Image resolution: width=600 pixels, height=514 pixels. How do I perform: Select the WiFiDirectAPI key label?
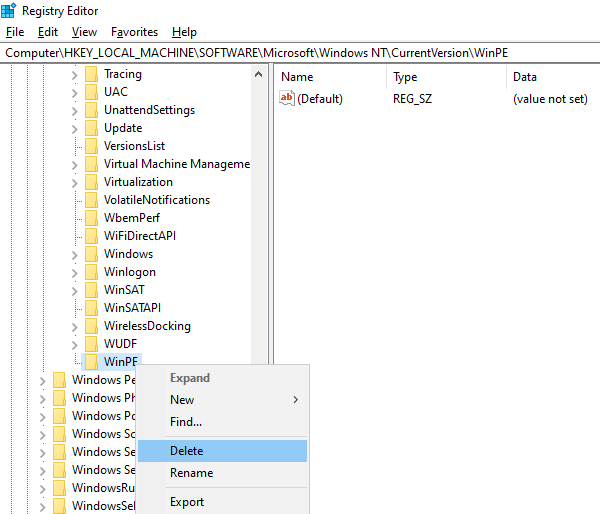tap(140, 236)
